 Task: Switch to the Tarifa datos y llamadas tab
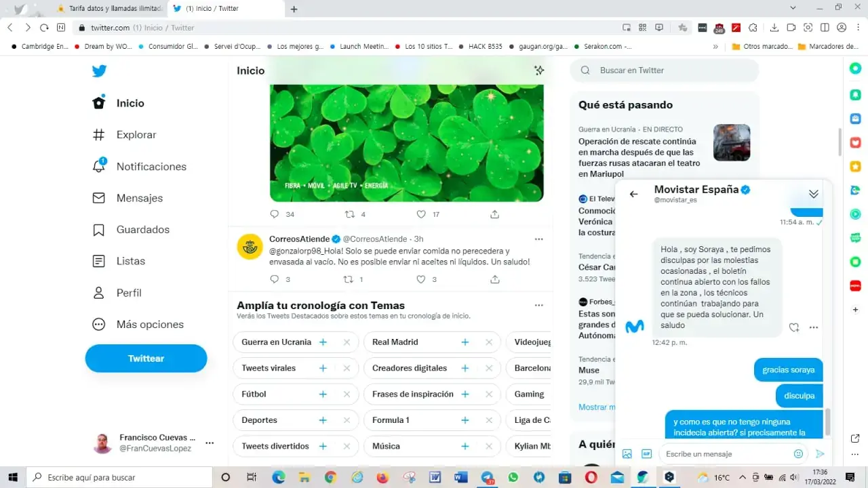click(108, 9)
